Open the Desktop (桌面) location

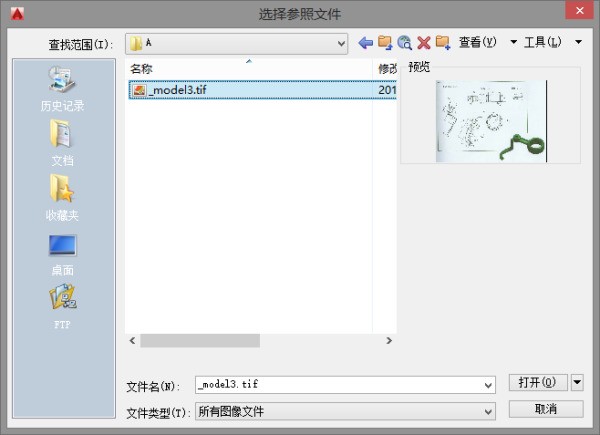(62, 252)
